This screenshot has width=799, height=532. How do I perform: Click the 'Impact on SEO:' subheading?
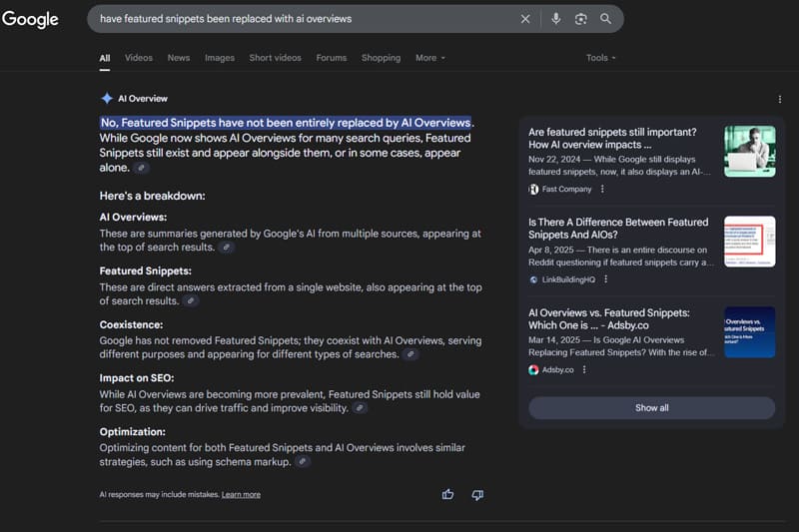[x=137, y=378]
